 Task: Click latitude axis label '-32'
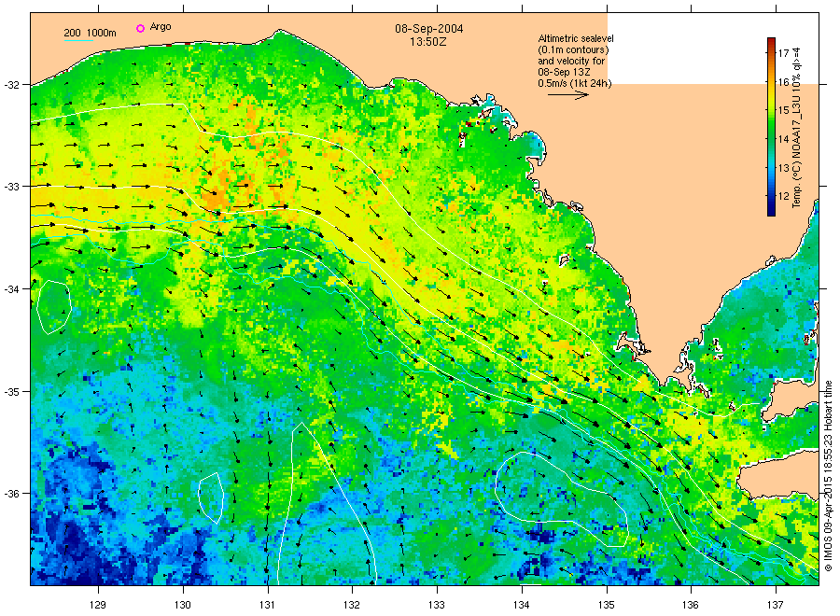pyautogui.click(x=11, y=85)
